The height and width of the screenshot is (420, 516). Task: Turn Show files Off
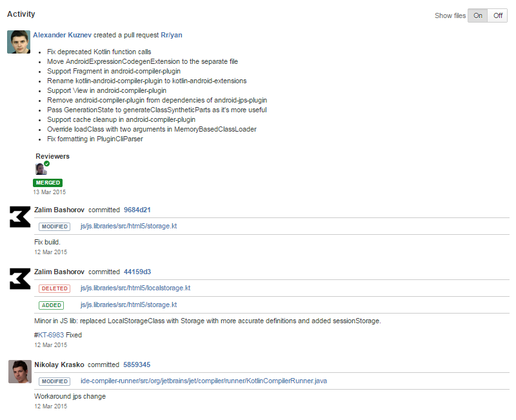pyautogui.click(x=497, y=15)
